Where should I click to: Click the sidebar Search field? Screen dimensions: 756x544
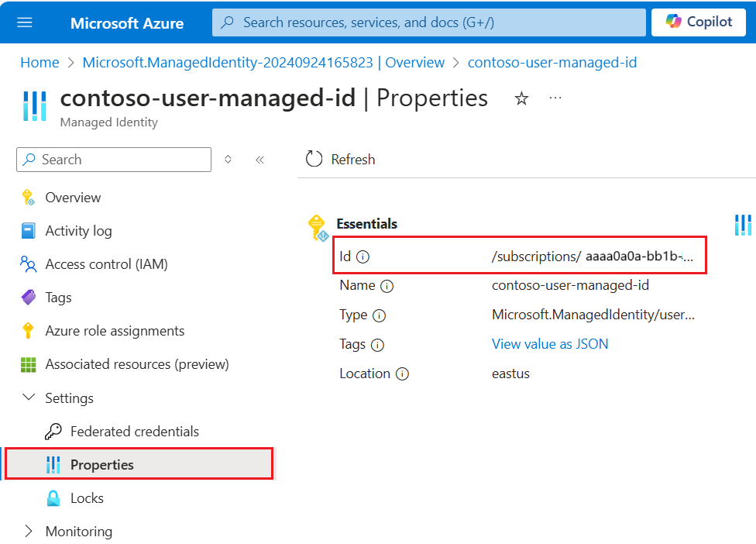point(114,160)
